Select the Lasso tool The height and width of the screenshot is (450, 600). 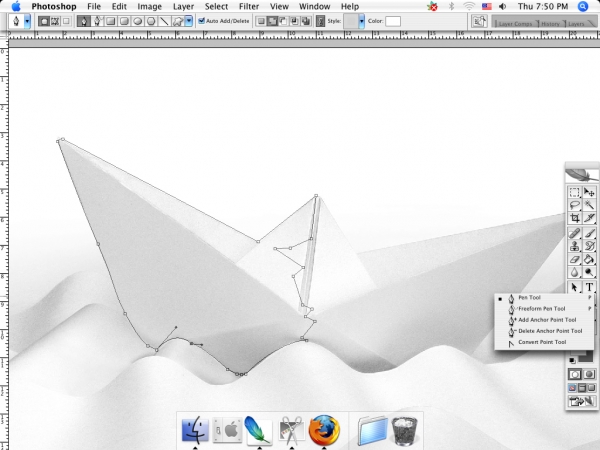[574, 205]
